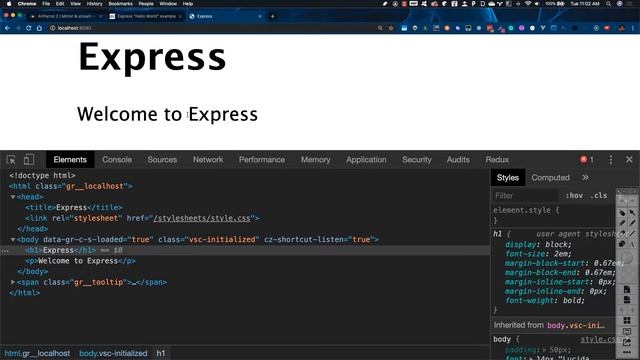This screenshot has width=640, height=360.
Task: Click the body.vsc-initialized breadcrumb
Action: click(113, 353)
